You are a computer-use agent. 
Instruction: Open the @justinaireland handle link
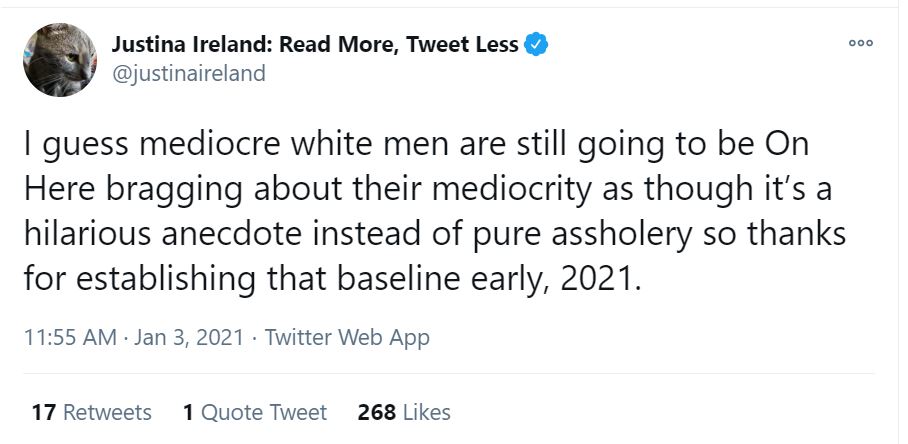(x=188, y=74)
